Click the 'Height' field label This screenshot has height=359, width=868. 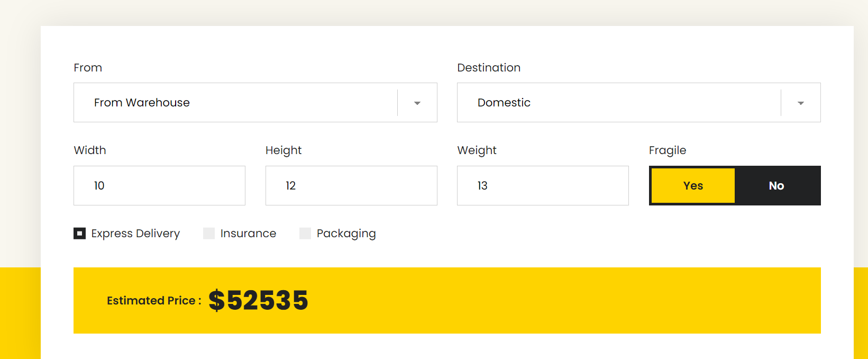[284, 150]
